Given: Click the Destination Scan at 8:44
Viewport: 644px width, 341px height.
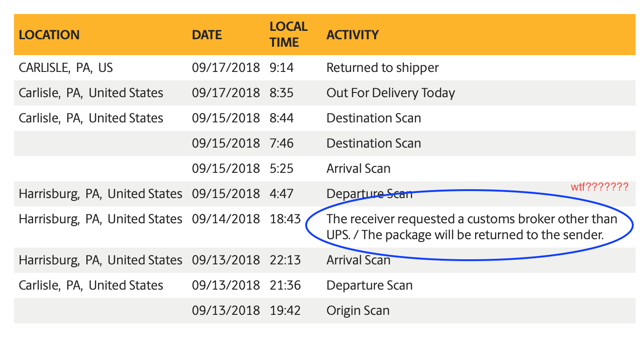Looking at the screenshot, I should click(374, 118).
